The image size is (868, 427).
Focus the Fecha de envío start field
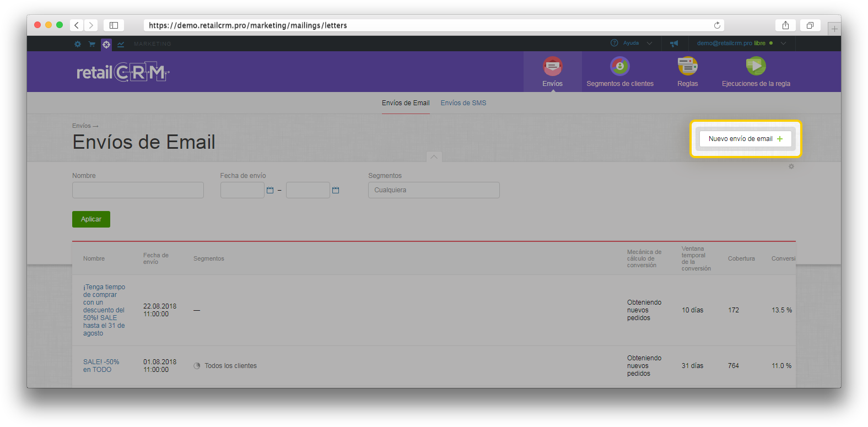[242, 190]
